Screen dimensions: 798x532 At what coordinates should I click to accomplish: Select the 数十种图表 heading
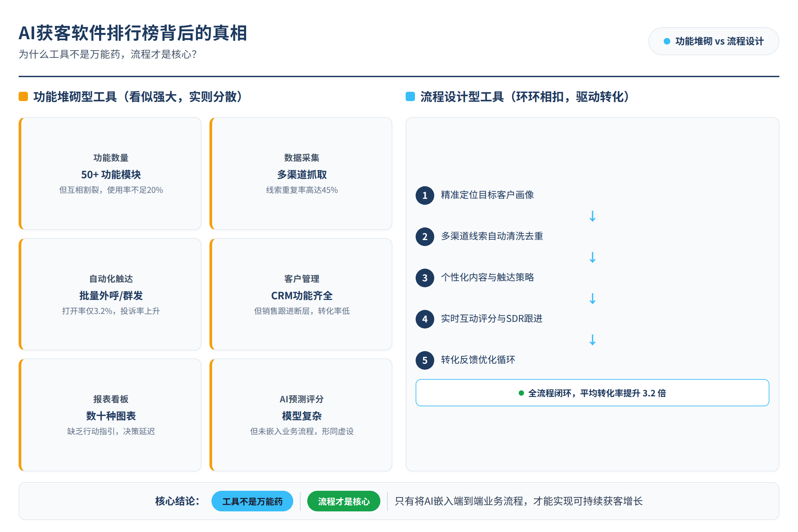[x=111, y=416]
